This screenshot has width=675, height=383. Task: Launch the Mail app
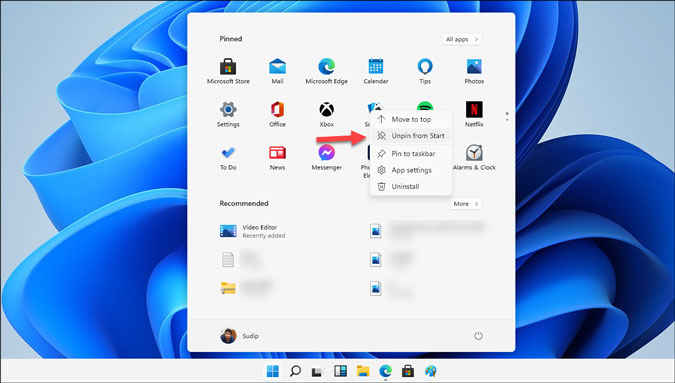coord(277,71)
